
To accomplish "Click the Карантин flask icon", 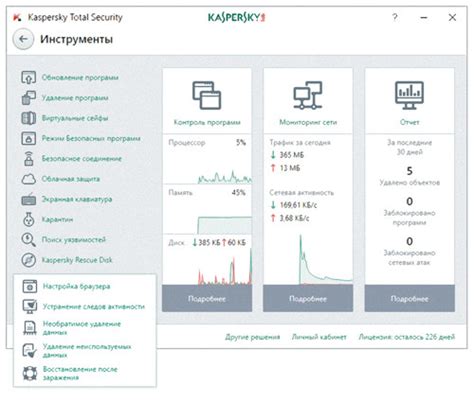I will [29, 220].
